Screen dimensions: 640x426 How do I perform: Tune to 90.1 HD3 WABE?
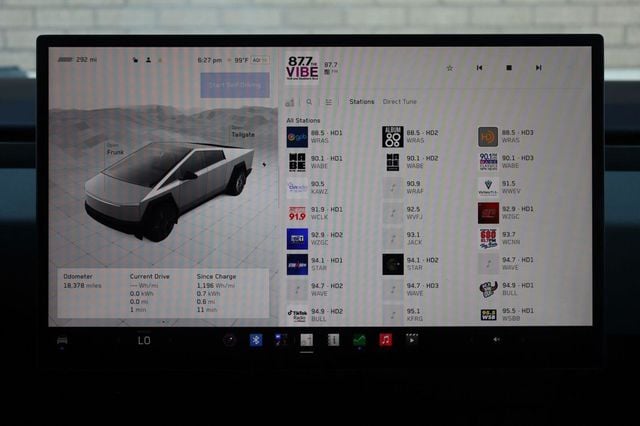click(x=506, y=162)
